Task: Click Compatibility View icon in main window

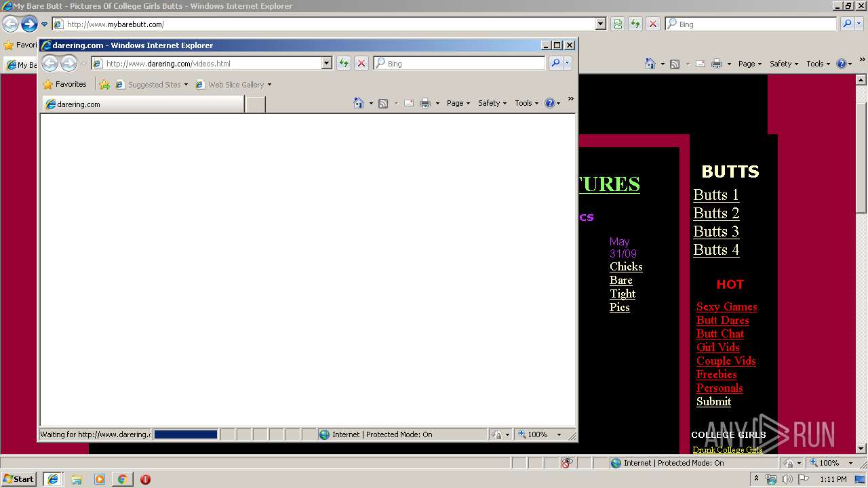Action: click(x=618, y=24)
